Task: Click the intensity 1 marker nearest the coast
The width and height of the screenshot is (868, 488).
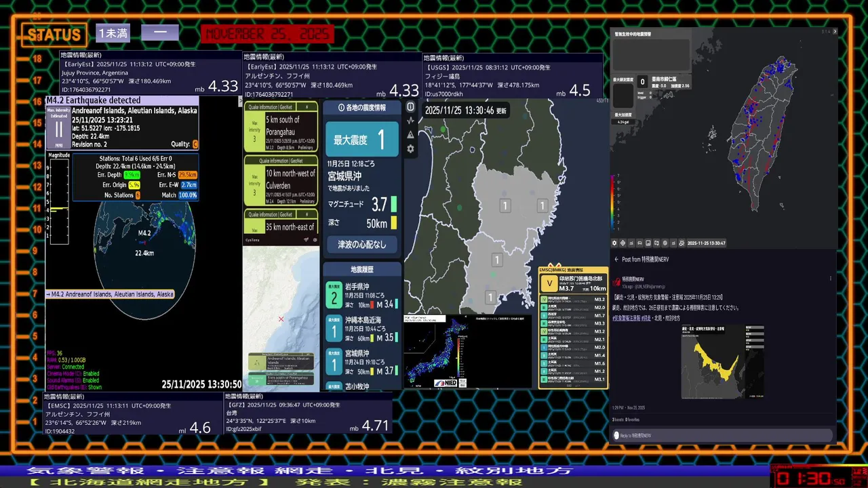Action: (542, 205)
